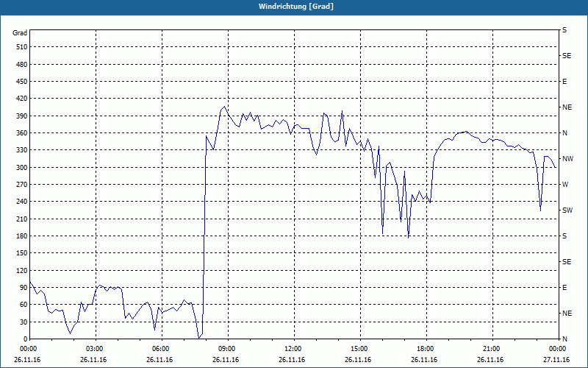Click the 150 y-axis tick label
The image size is (588, 368).
[22, 253]
